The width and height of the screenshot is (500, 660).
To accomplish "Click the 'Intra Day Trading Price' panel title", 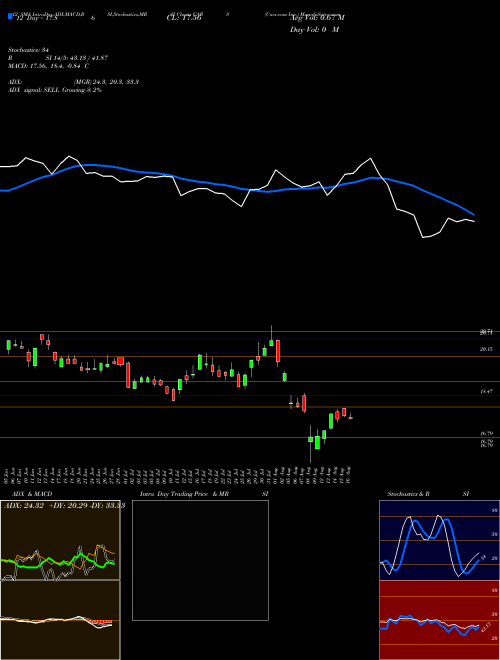I will (x=184, y=494).
